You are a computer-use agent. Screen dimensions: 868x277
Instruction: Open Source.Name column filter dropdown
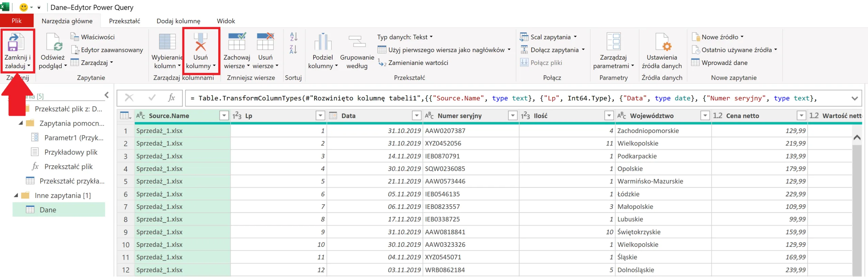(x=224, y=116)
